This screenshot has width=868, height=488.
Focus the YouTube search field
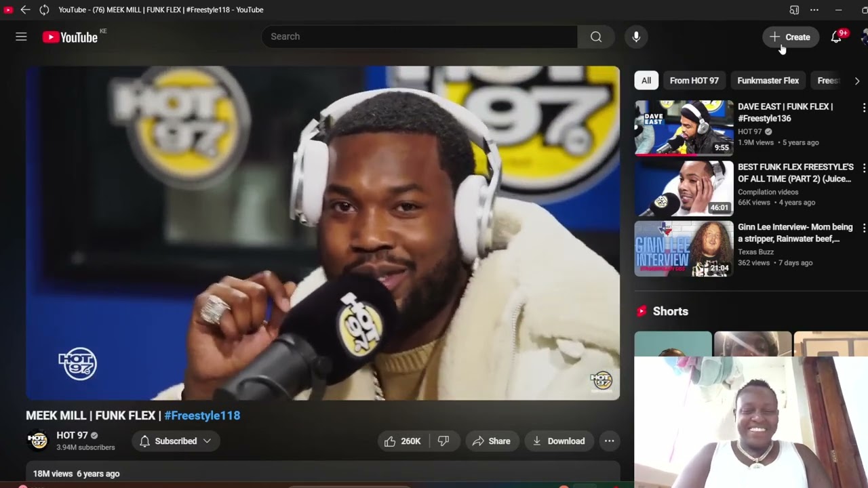tap(420, 37)
